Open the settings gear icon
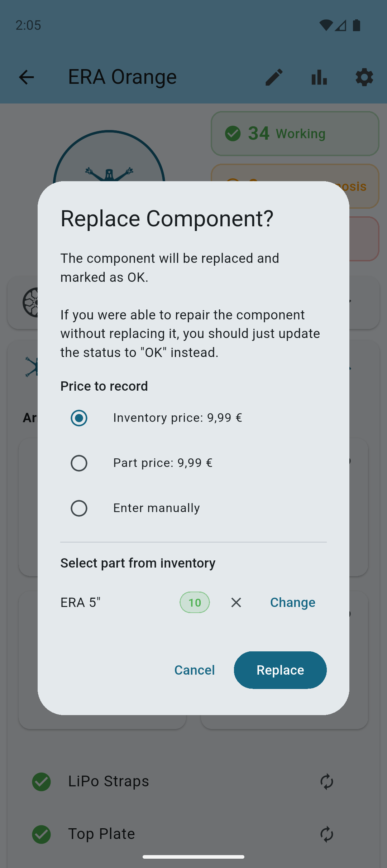 [x=364, y=77]
